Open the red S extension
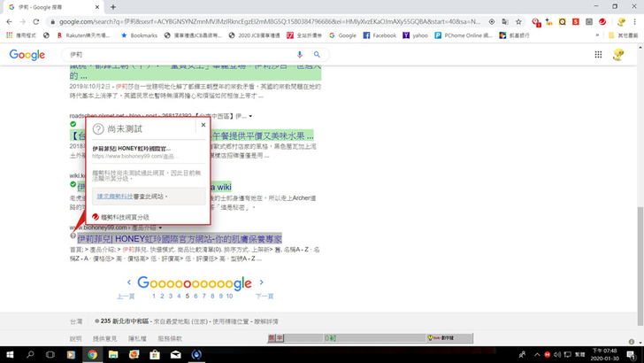This screenshot has width=644, height=363. coord(576,22)
